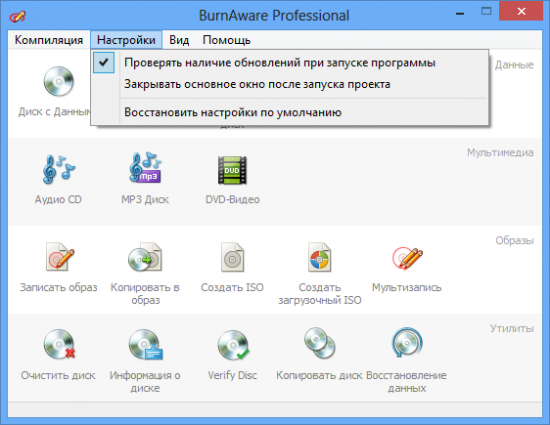Image resolution: width=550 pixels, height=425 pixels.
Task: Click the Утилиты section heading
Action: tap(512, 329)
